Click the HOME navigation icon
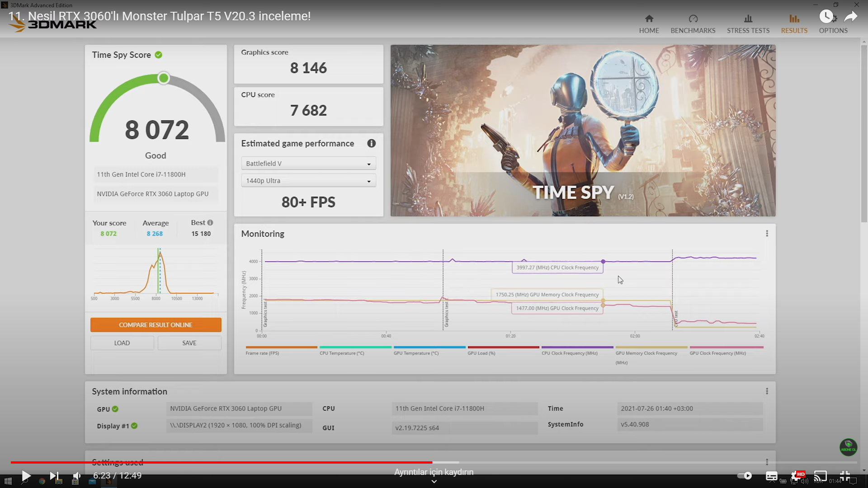Viewport: 868px width, 488px height. tap(649, 19)
